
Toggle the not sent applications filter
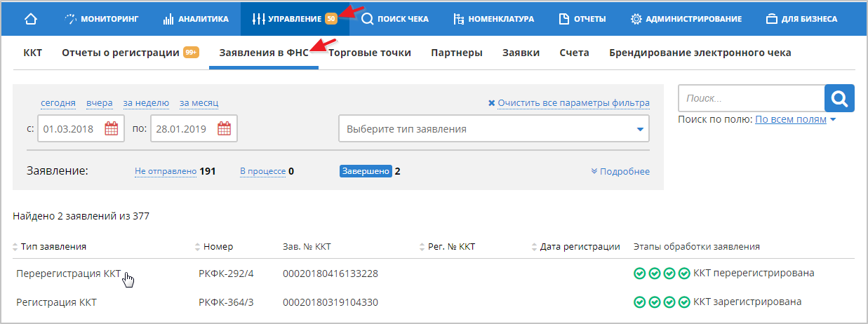tap(166, 171)
